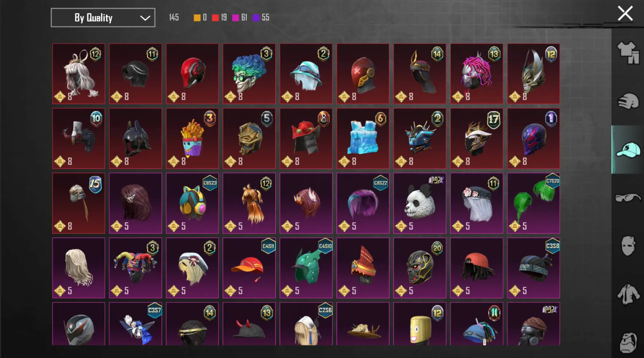Open the glasses category icon
The image size is (644, 358).
click(628, 198)
